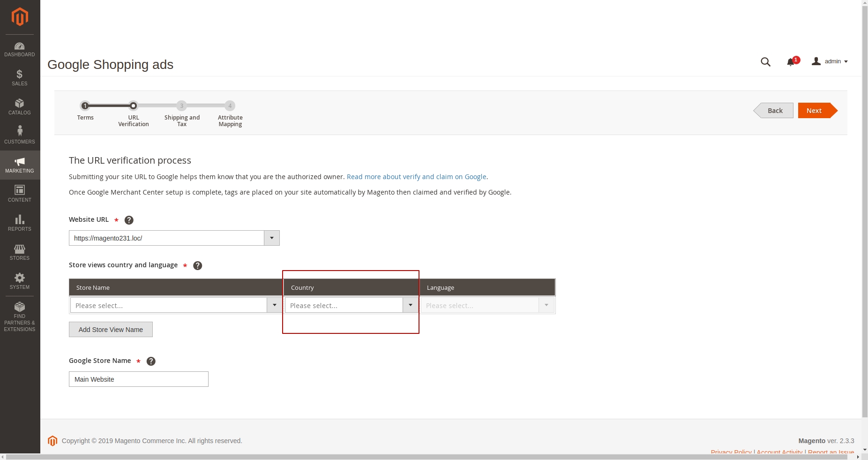Open the Catalog menu

20,107
